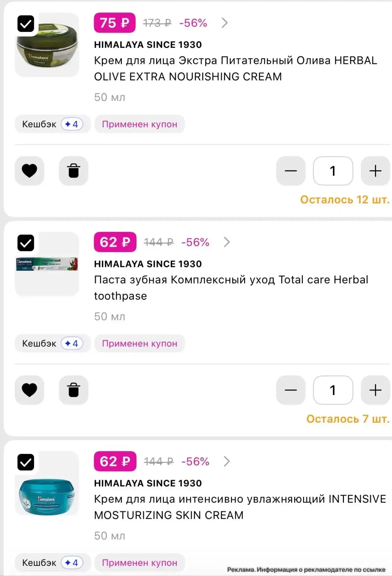Open the teal moisturizing cream thumbnail

tap(47, 483)
